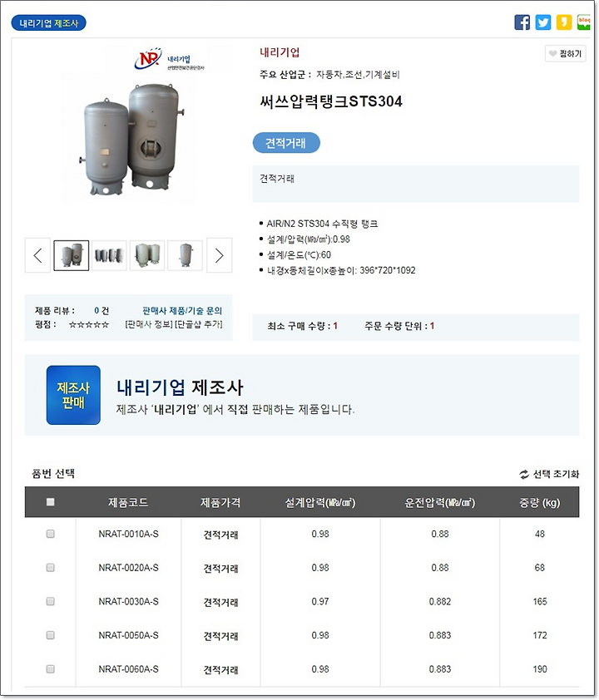This screenshot has height=700, width=599.
Task: Click the red 내리기업 company name
Action: tap(280, 52)
